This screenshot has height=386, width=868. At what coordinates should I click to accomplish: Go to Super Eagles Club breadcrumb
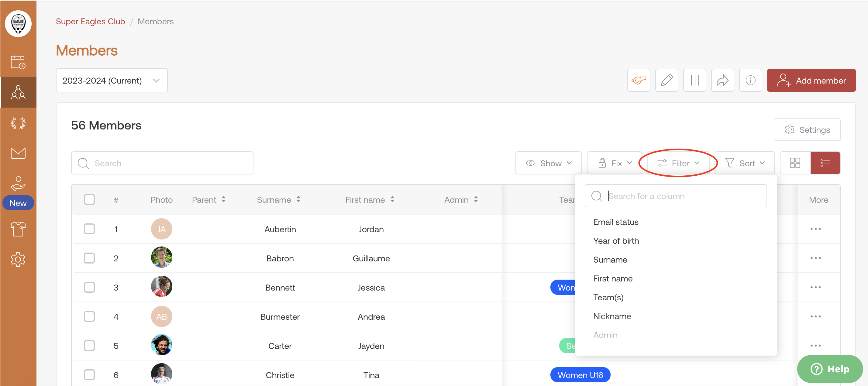pyautogui.click(x=90, y=21)
